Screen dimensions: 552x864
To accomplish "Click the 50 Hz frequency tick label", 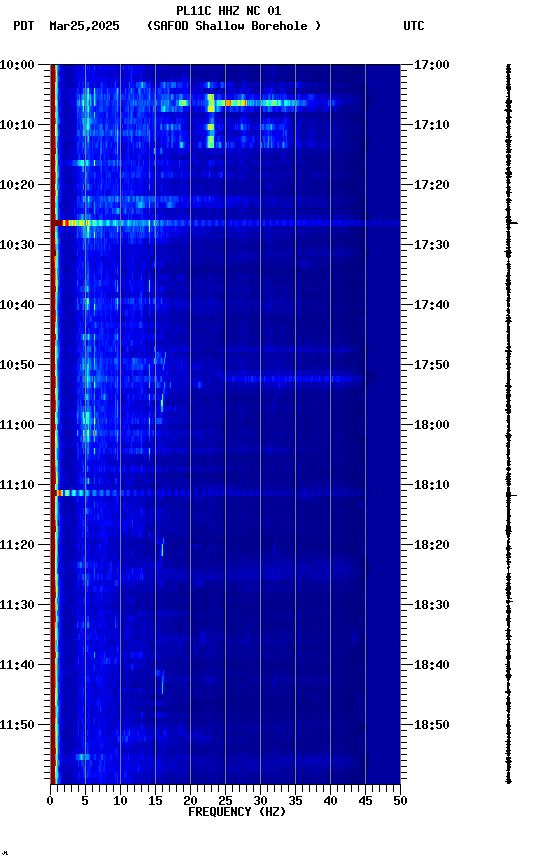I will point(401,801).
